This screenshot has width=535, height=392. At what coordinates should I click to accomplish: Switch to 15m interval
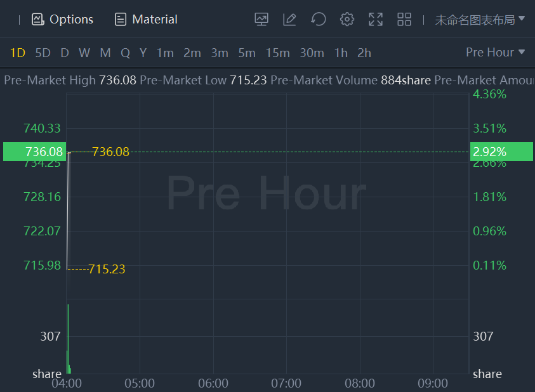click(278, 53)
